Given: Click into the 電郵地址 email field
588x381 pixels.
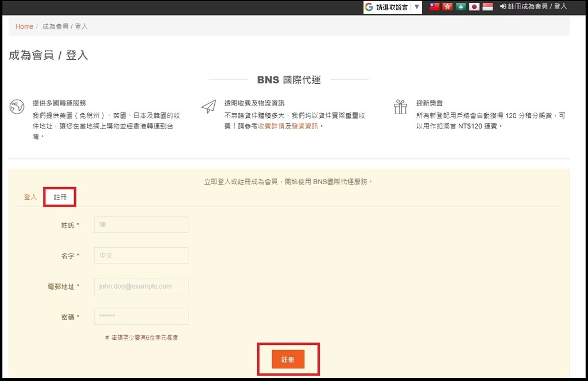Looking at the screenshot, I should tap(141, 286).
